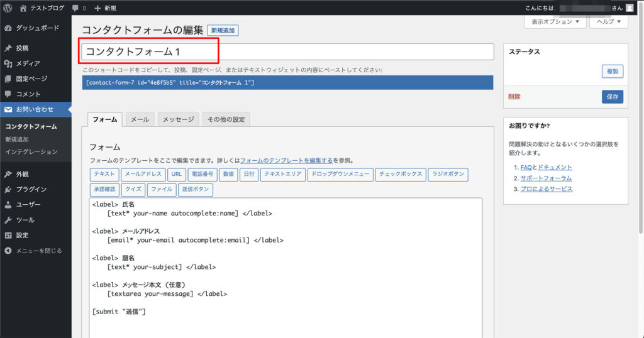The image size is (644, 338).
Task: Expand the ヘルプ dropdown
Action: pos(609,22)
